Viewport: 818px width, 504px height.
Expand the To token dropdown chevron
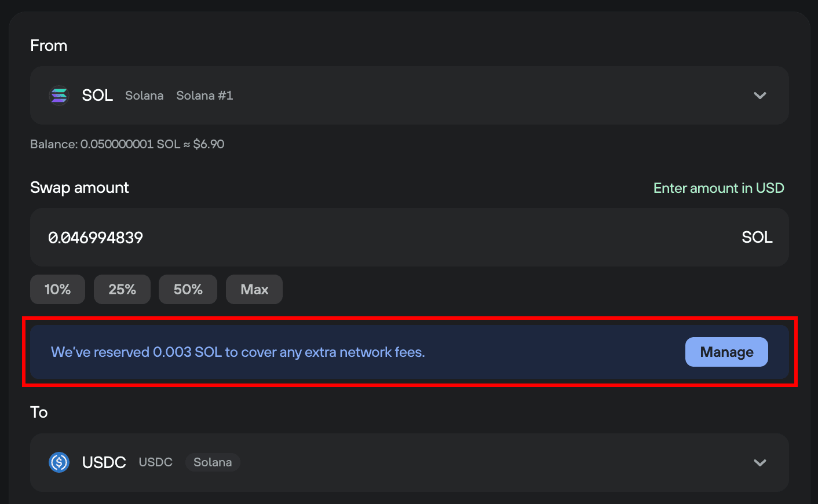[759, 462]
